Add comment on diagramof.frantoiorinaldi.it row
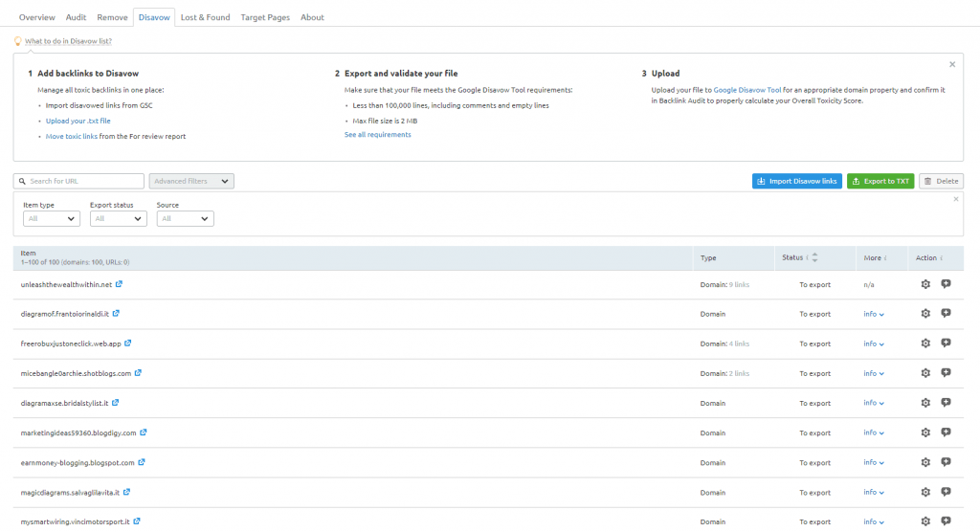 [947, 313]
